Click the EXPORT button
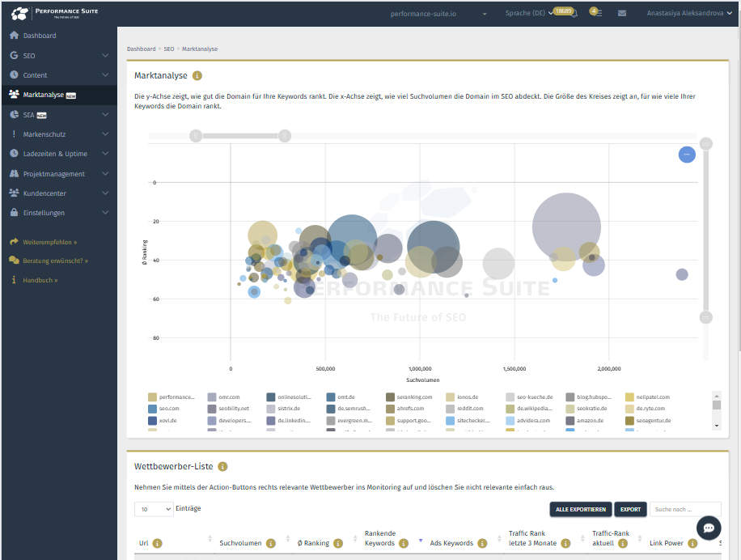 630,509
